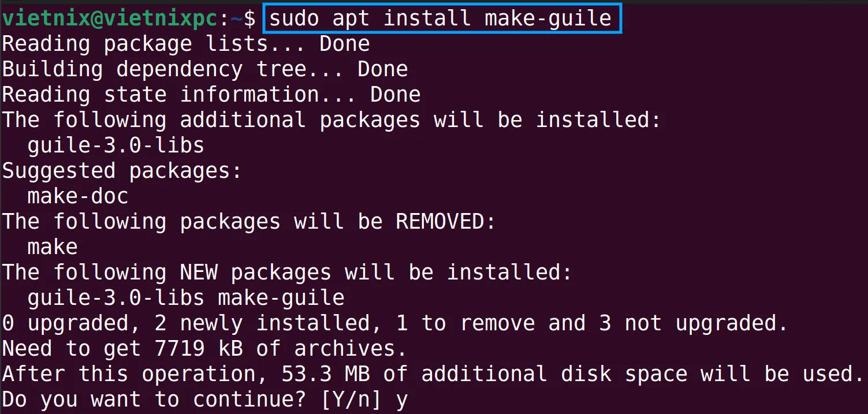The image size is (868, 414).
Task: Click the 'Reading state information... Done' line
Action: coord(211,95)
